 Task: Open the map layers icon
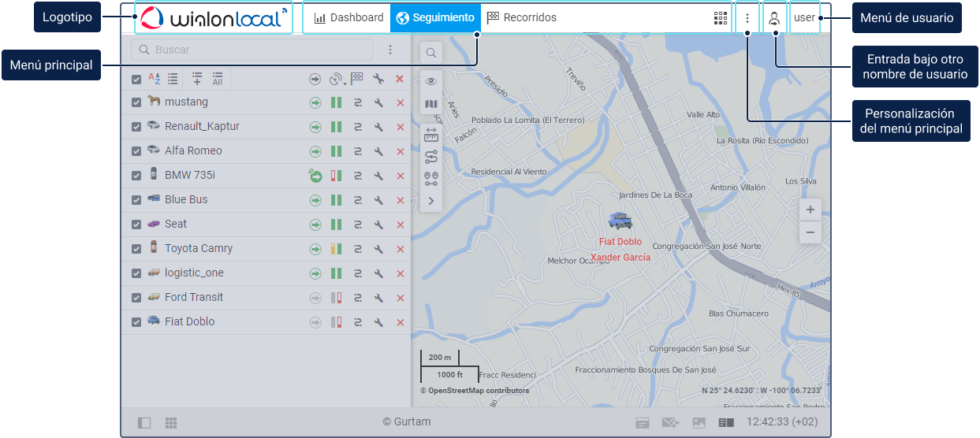point(431,104)
